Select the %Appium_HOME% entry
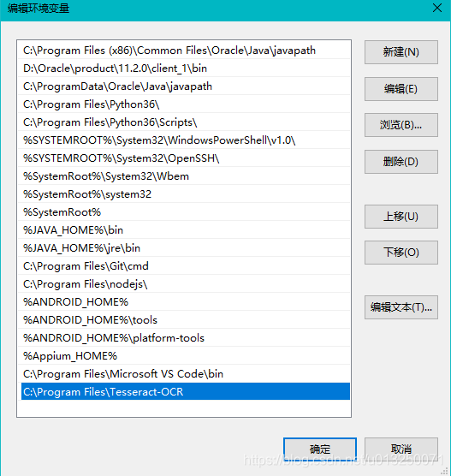Screen dimensions: 451x476 (184, 356)
